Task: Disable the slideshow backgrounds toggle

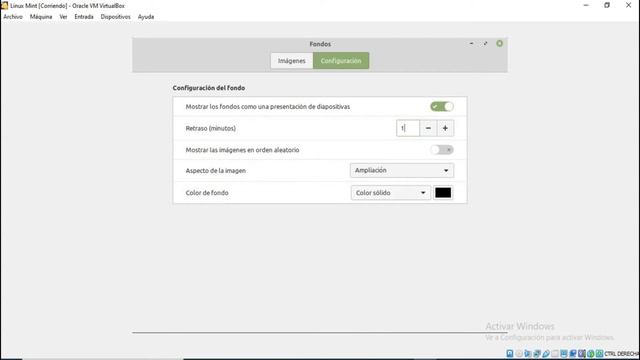Action: coord(442,107)
